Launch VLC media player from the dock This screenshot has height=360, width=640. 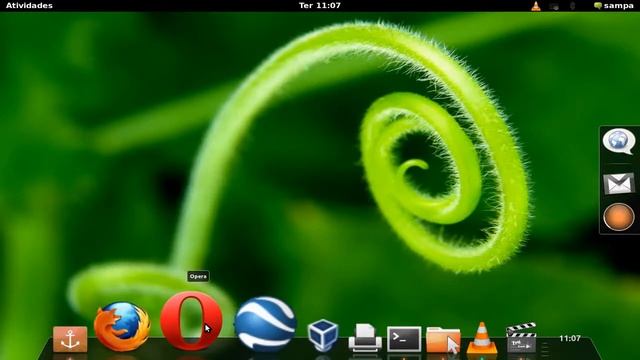pyautogui.click(x=482, y=338)
